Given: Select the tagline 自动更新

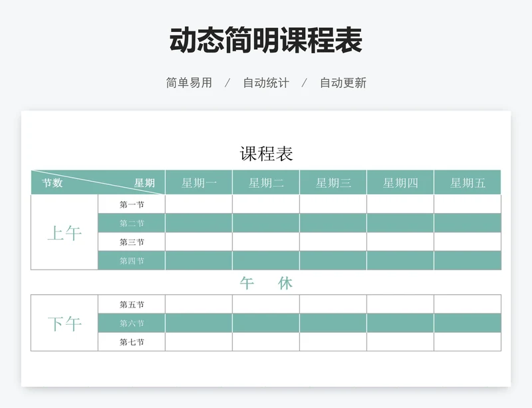Looking at the screenshot, I should coord(343,83).
